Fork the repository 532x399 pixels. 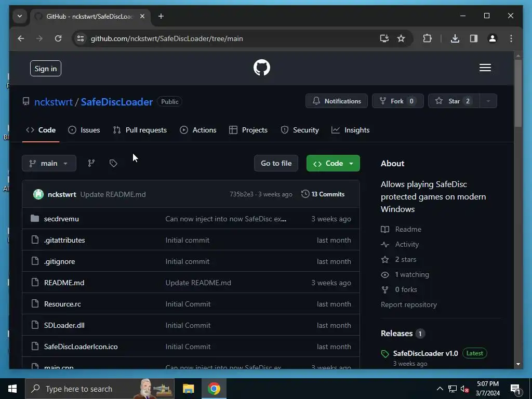point(397,101)
